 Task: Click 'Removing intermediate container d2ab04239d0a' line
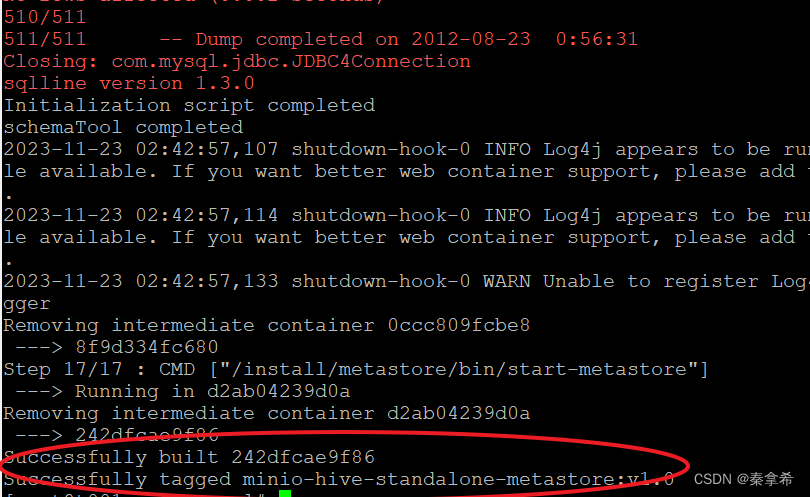267,413
